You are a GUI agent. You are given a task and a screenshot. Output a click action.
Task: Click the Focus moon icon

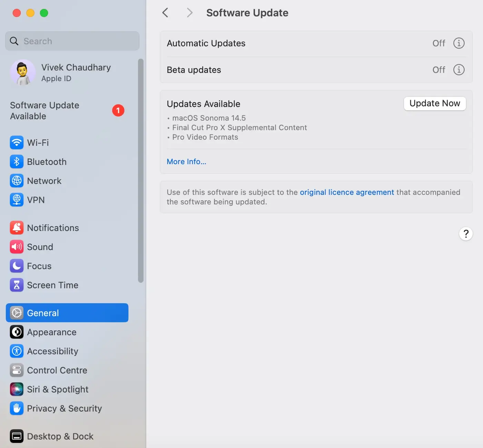pos(17,266)
